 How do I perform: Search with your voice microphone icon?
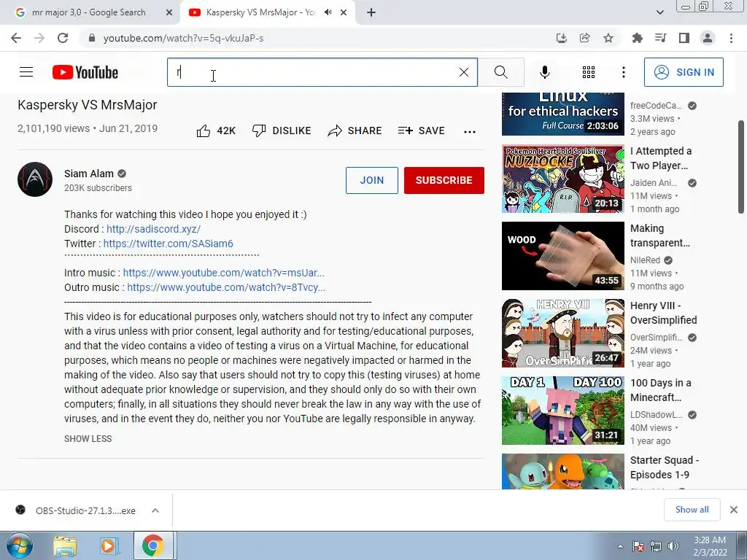(544, 72)
